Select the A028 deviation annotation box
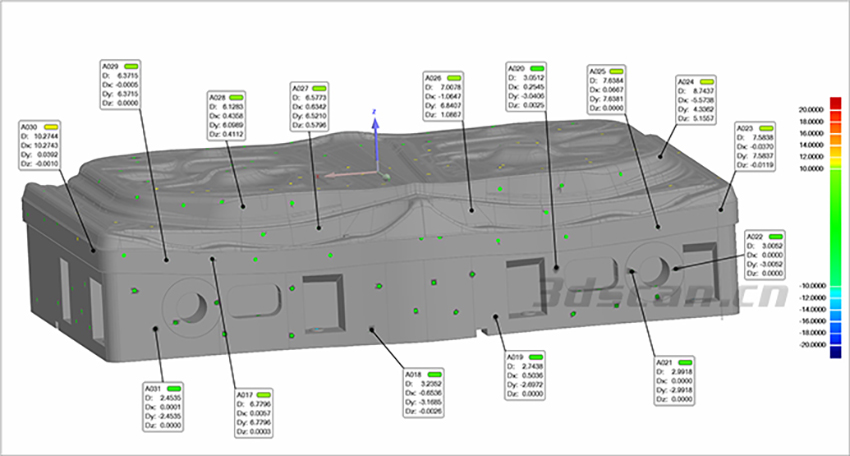This screenshot has height=456, width=850. 232,114
